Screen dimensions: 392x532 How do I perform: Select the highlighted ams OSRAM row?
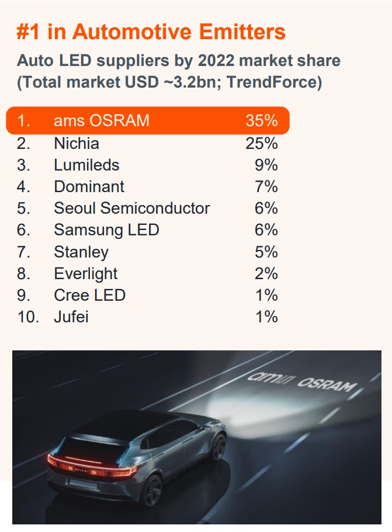coord(147,121)
